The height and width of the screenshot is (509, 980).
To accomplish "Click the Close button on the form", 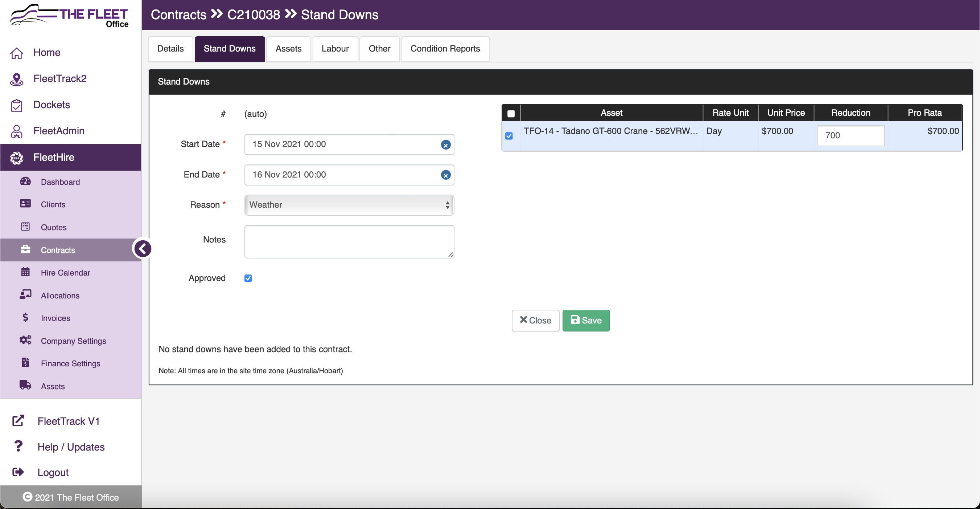I will click(535, 320).
